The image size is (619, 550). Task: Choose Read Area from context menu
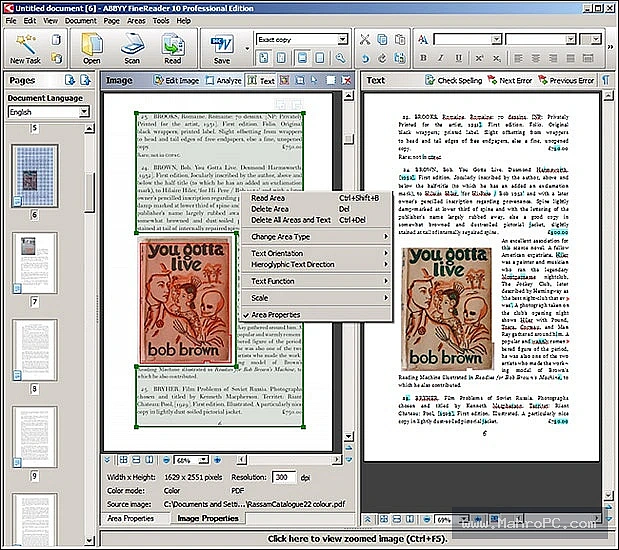[x=317, y=198]
